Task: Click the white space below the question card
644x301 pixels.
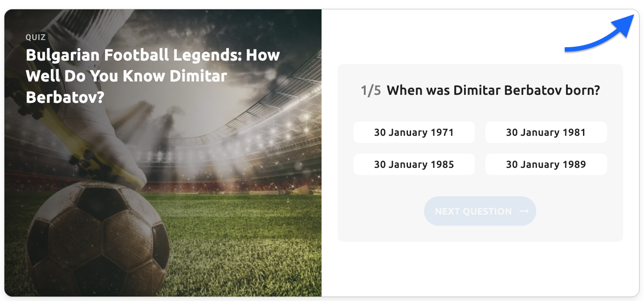Action: 480,269
